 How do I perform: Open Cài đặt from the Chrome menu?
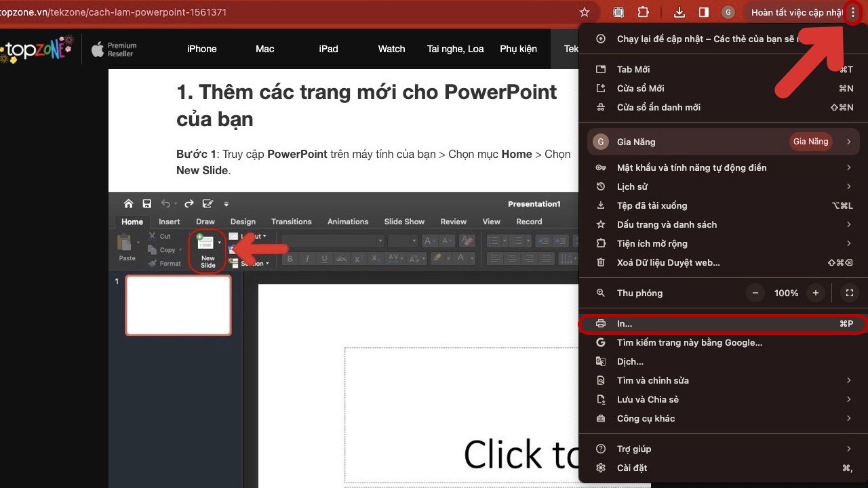point(724,468)
